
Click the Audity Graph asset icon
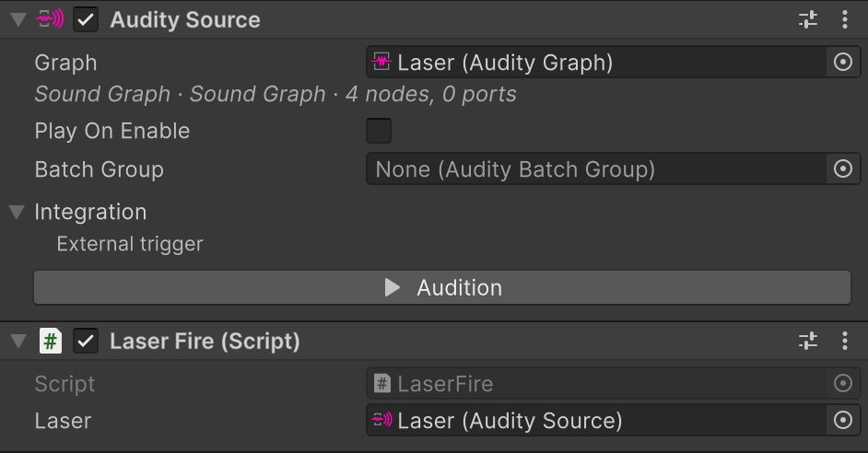(x=381, y=62)
